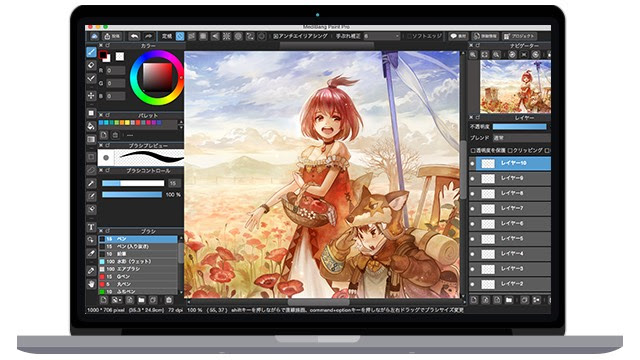640x360 pixels.
Task: Click the 投稿 button in top toolbar
Action: (112, 36)
